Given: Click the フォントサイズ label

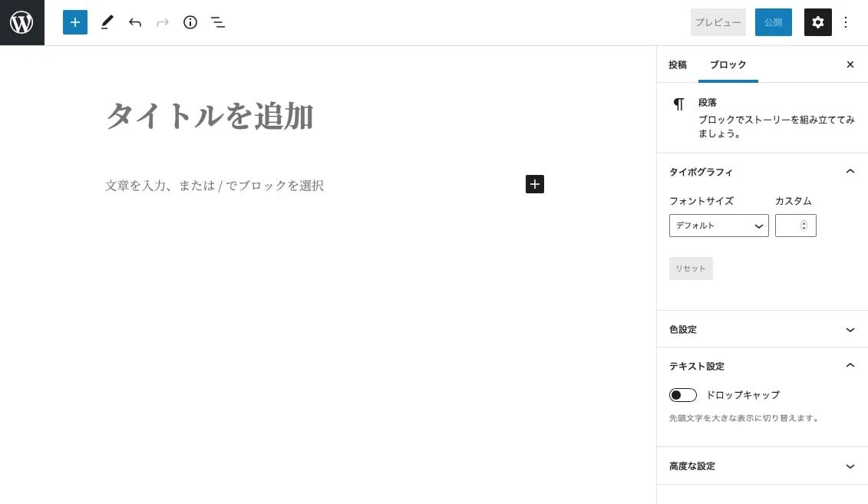Looking at the screenshot, I should click(701, 201).
